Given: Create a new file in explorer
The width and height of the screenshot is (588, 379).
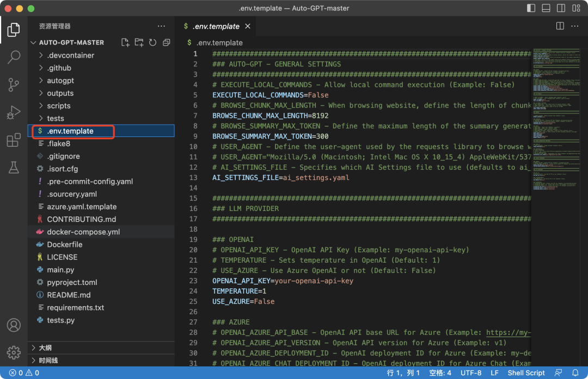Looking at the screenshot, I should click(125, 42).
